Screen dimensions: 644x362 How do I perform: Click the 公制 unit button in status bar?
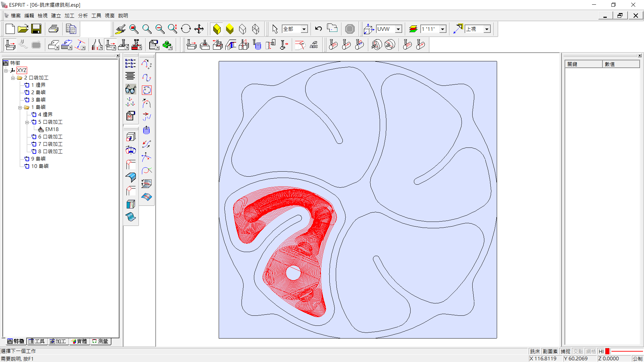pyautogui.click(x=637, y=359)
